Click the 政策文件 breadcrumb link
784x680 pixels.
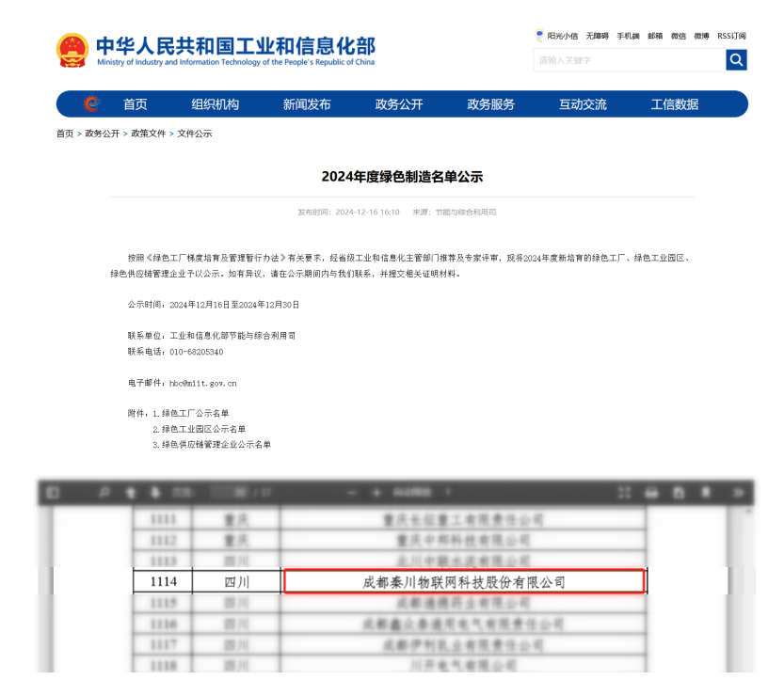148,134
